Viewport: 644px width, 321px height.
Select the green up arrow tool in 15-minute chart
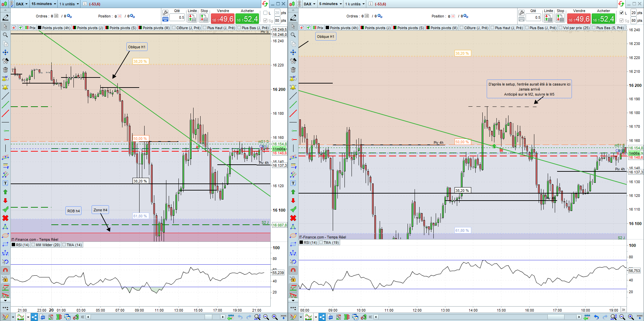5,192
